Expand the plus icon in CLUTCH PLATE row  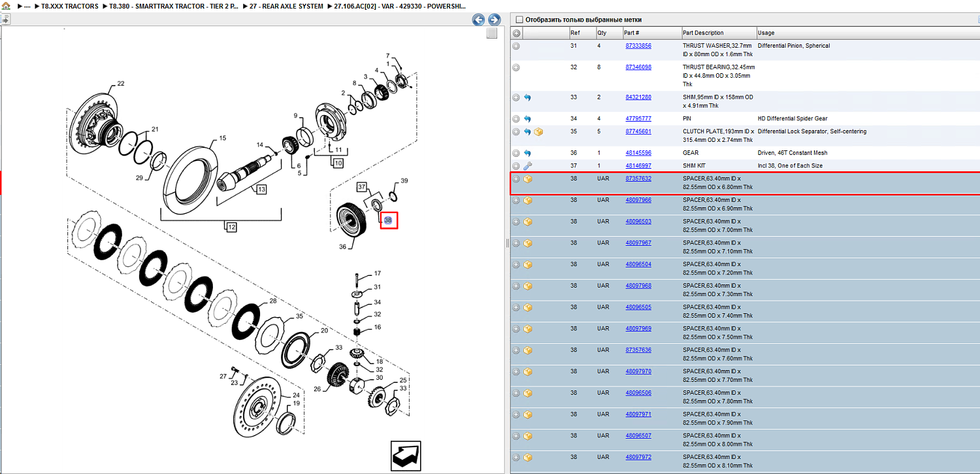[516, 131]
